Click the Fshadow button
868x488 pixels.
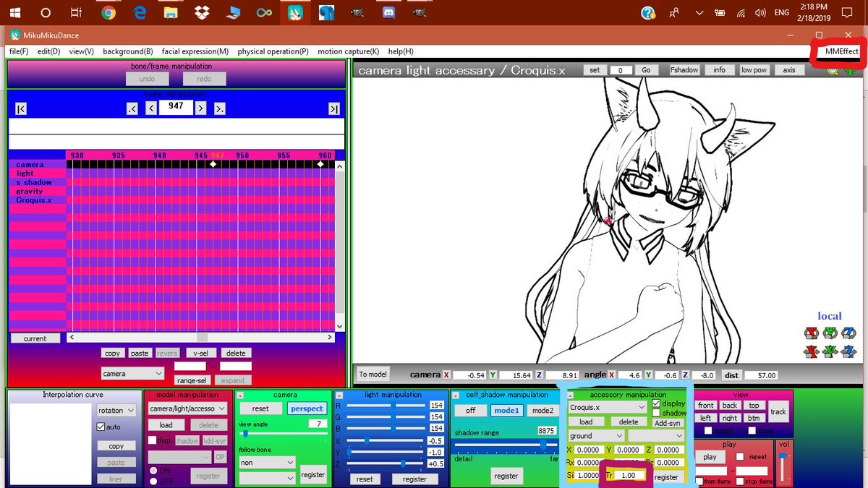pos(684,70)
